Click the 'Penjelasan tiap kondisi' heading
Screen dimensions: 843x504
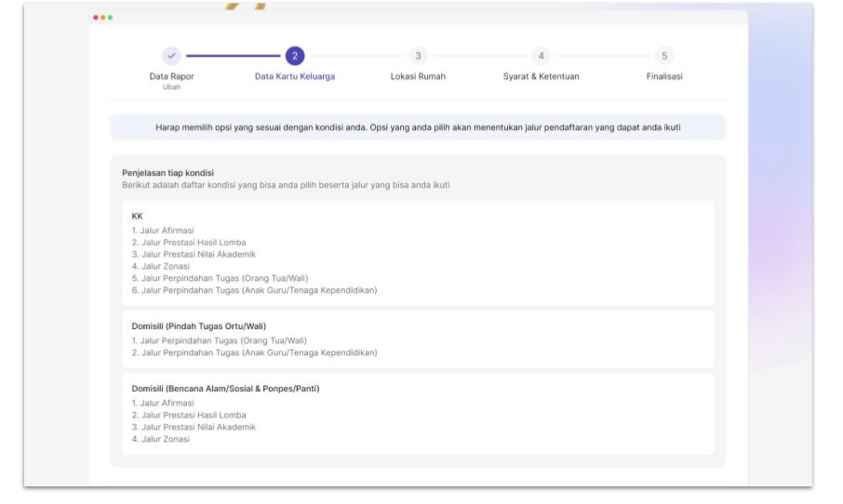(x=167, y=172)
